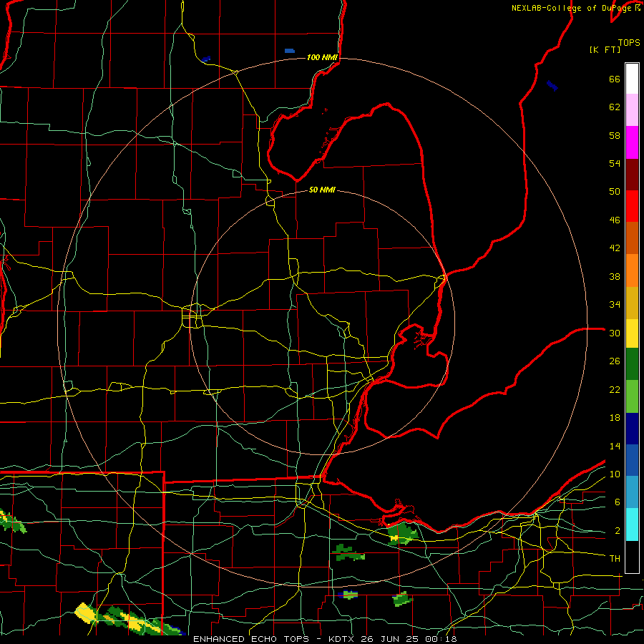Click the 42 value on the scale
Viewport: 644px width, 644px height.
615,248
